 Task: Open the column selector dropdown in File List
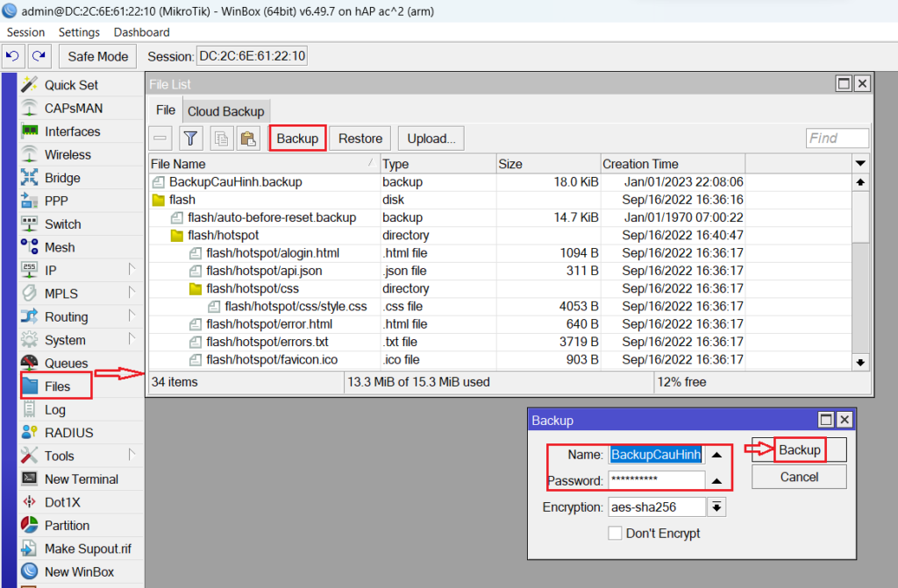click(859, 164)
